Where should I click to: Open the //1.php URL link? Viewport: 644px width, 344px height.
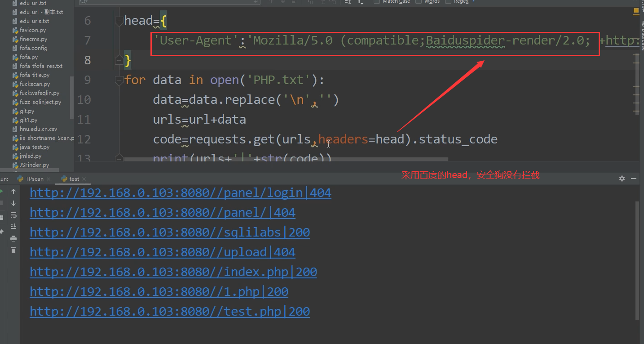(x=159, y=292)
